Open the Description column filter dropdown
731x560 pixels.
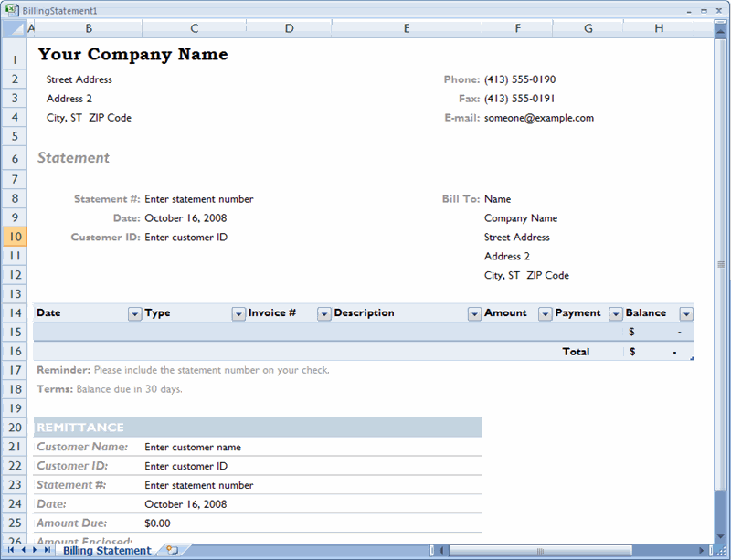(474, 314)
